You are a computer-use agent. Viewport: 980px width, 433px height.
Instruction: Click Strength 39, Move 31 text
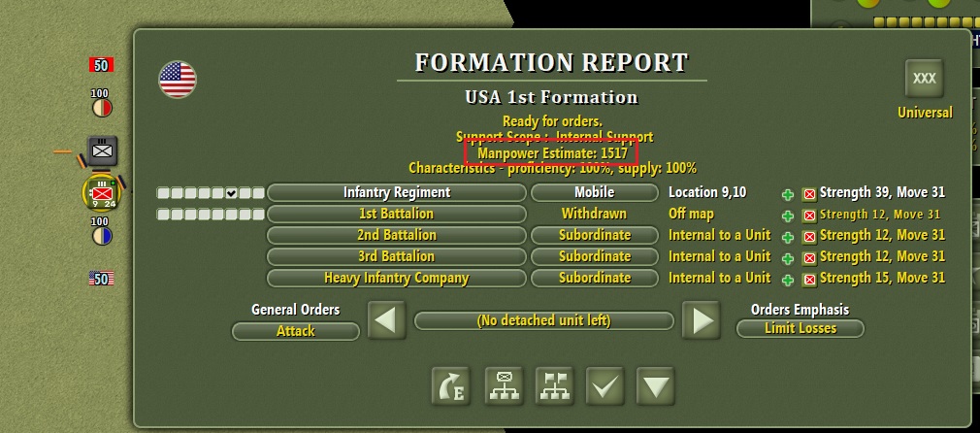(882, 193)
